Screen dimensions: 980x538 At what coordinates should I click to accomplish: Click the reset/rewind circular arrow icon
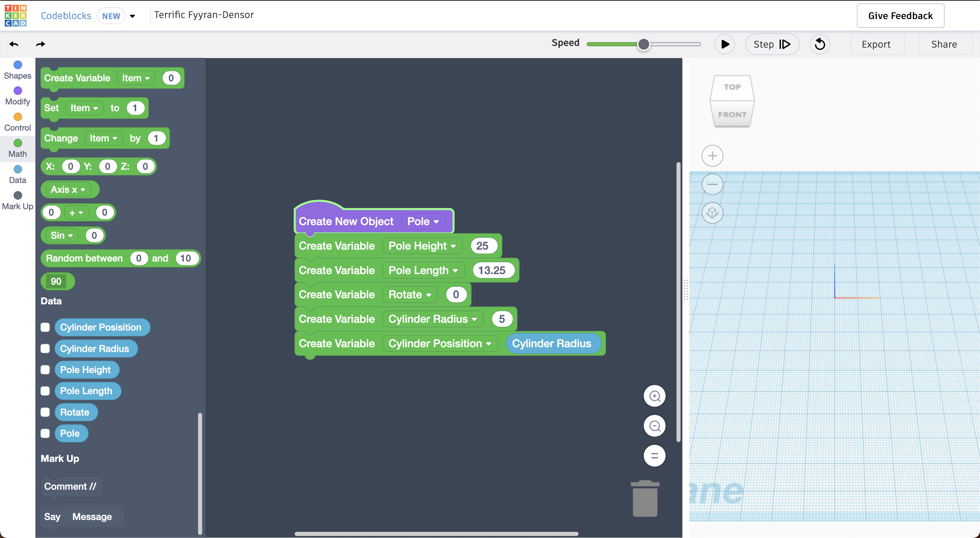[820, 45]
